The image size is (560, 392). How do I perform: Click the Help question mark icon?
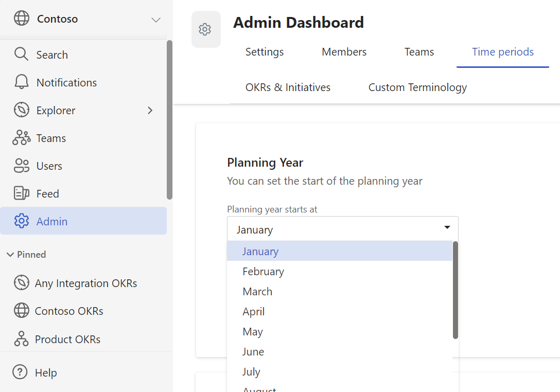click(20, 372)
